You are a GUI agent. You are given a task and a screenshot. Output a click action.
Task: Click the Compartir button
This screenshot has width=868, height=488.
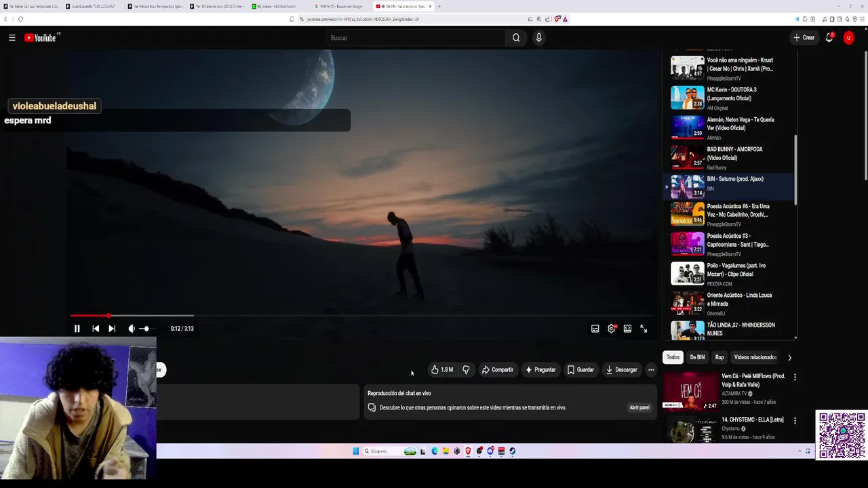tap(497, 370)
